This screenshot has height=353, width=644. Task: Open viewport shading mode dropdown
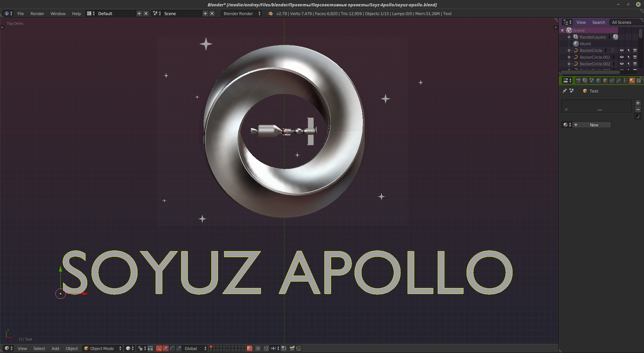pyautogui.click(x=130, y=348)
